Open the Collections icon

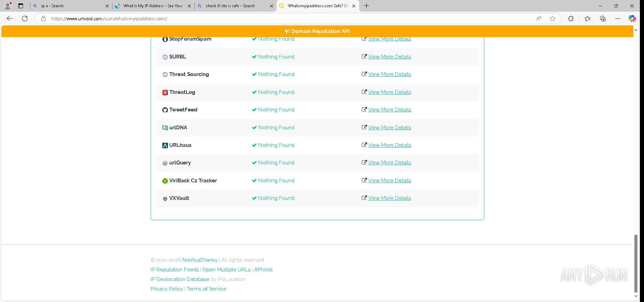pos(603,19)
